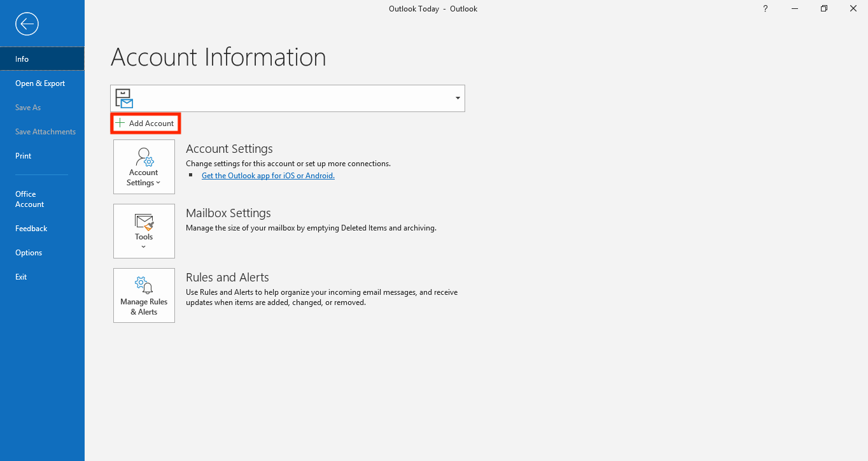The height and width of the screenshot is (461, 868).
Task: Click inside the account selection field
Action: 286,98
